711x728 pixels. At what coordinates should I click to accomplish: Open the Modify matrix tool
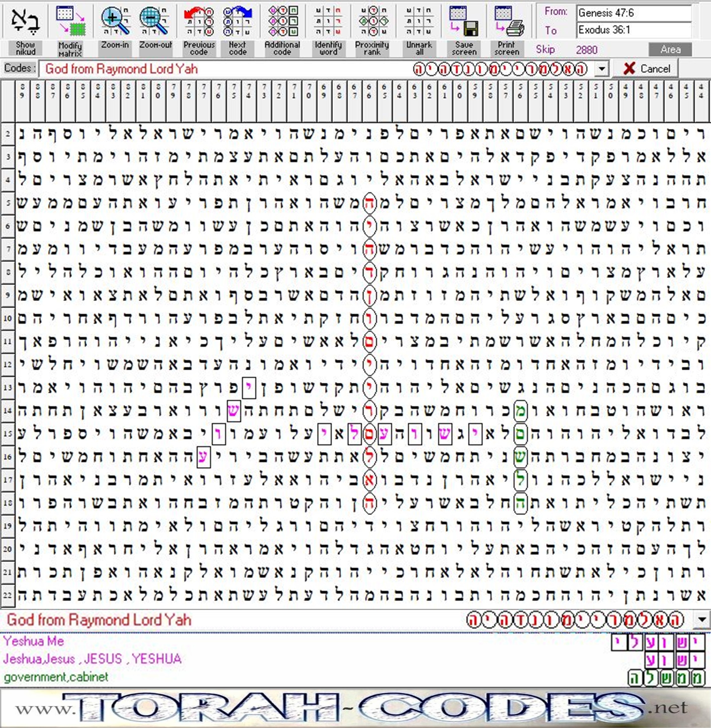point(71,21)
